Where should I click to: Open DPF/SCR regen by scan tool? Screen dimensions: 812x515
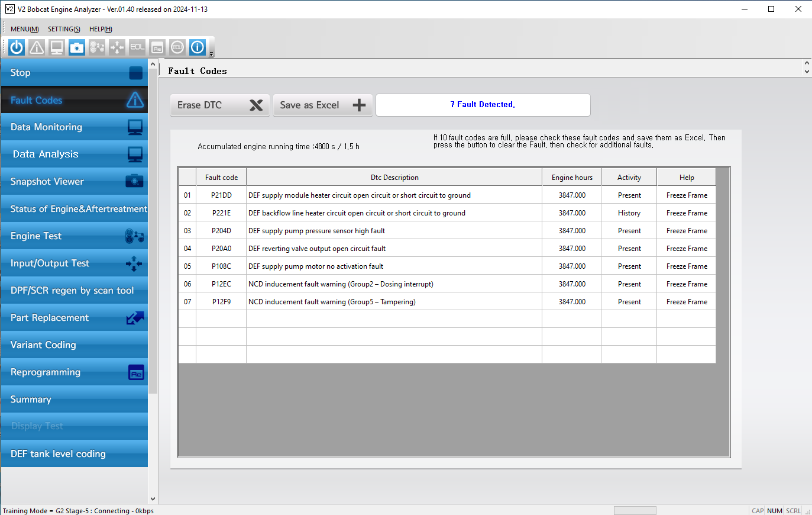click(x=75, y=291)
